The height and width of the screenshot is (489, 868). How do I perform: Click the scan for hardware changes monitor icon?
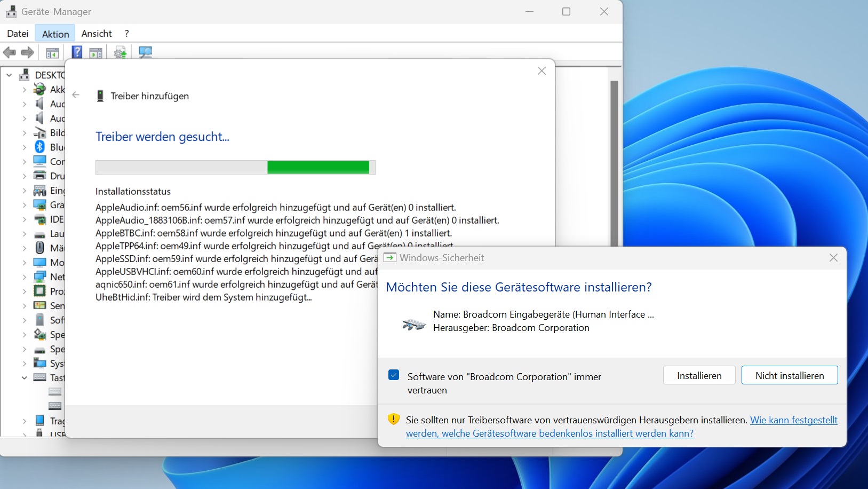145,52
